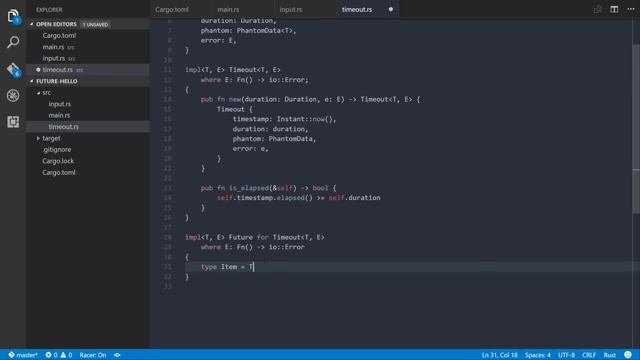
Task: Click 'phantom: PhantomData<T>,' line
Action: tap(248, 31)
